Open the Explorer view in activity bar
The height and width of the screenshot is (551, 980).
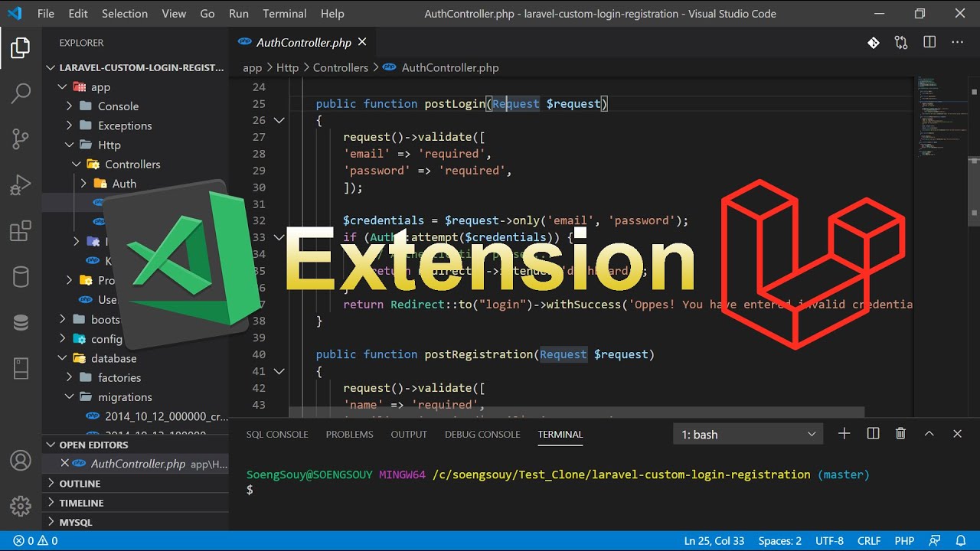[21, 48]
